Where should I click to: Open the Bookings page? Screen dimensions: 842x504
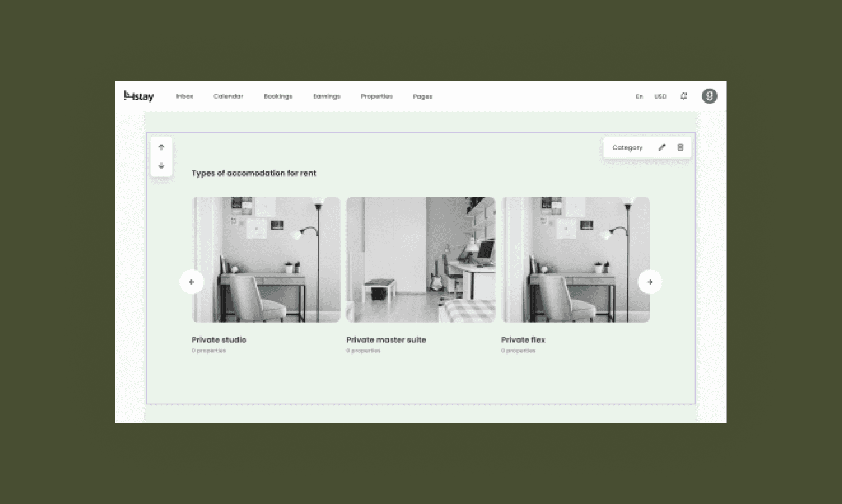tap(278, 97)
